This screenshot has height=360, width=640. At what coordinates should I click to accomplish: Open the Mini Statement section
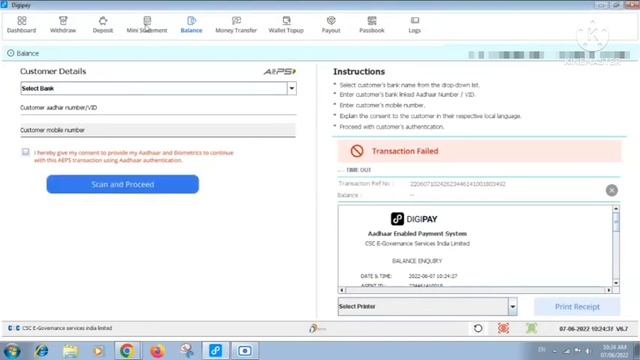(147, 24)
